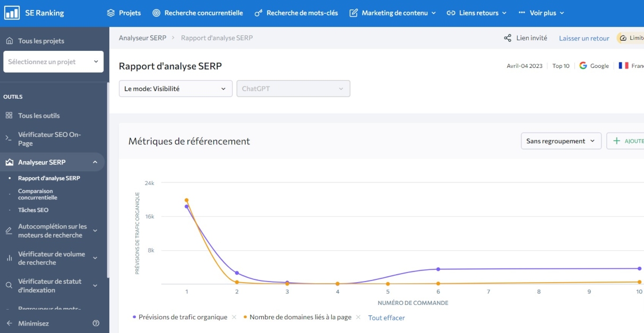Open Projets from the top navigation
This screenshot has width=644, height=333.
124,13
